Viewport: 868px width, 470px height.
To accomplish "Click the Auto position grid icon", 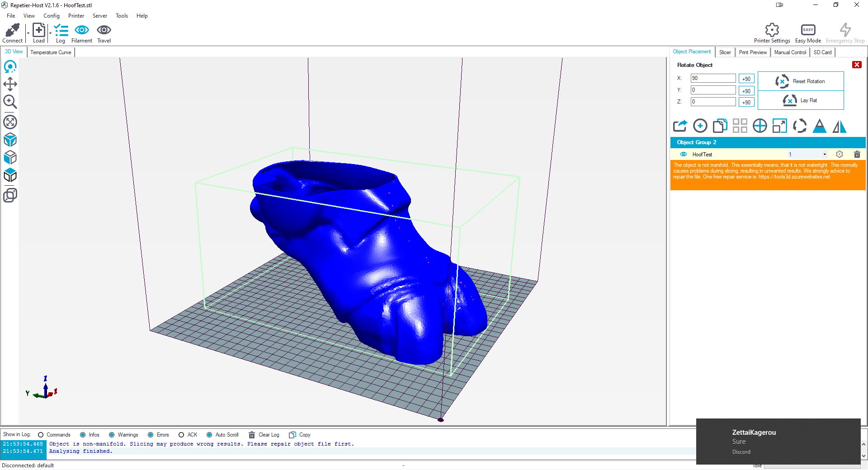I will coord(740,126).
